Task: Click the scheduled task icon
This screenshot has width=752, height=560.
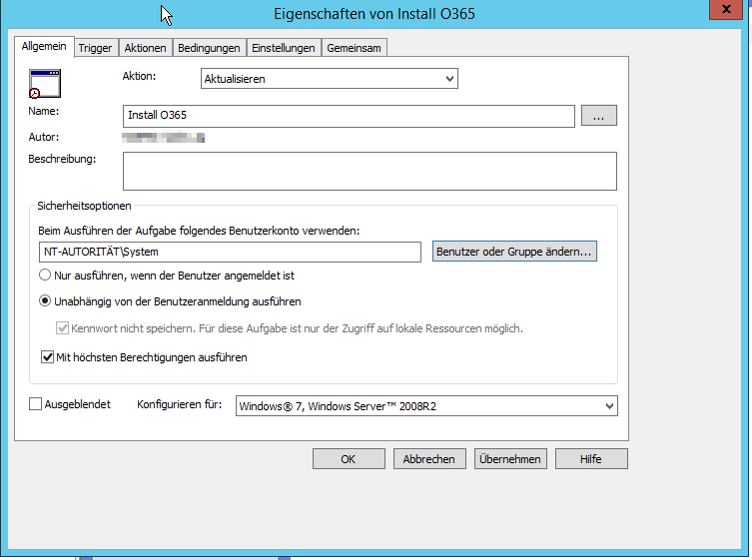Action: pyautogui.click(x=45, y=84)
